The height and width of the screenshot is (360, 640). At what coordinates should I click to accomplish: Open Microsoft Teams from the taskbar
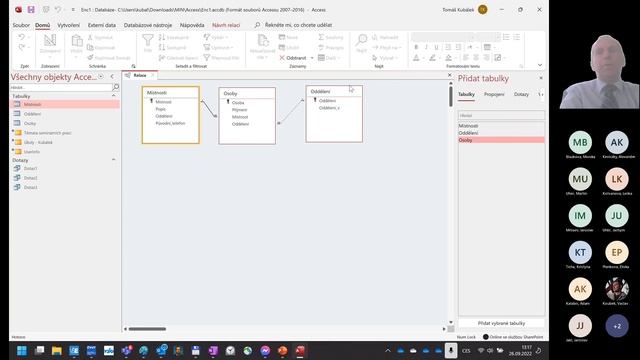point(126,351)
